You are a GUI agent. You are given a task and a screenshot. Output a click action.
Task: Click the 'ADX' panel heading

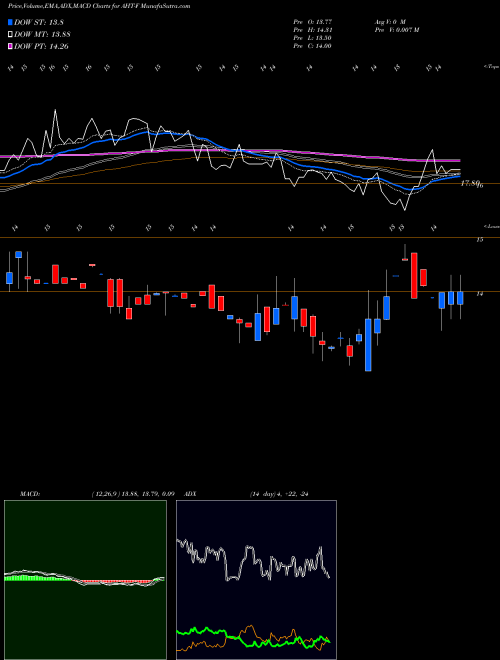[x=191, y=494]
